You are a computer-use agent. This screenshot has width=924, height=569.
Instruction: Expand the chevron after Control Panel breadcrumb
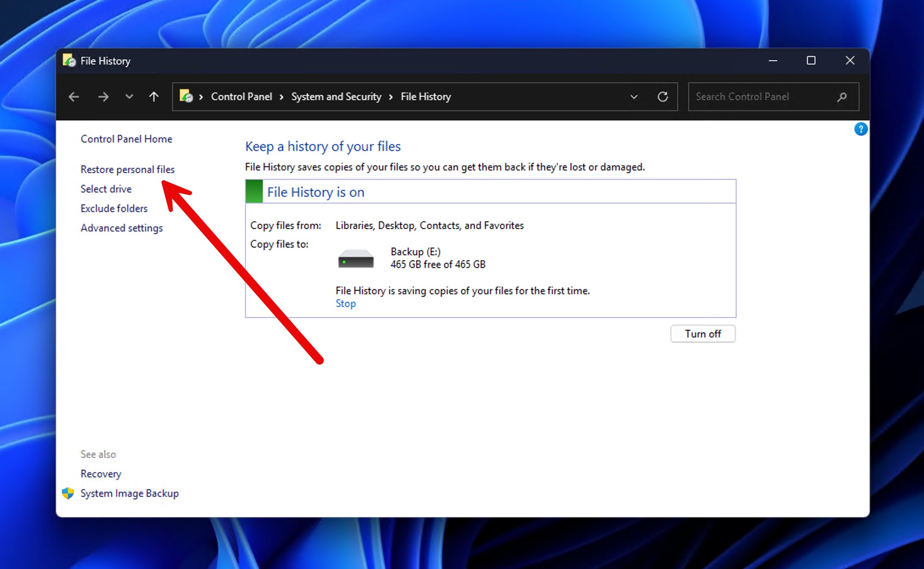[x=281, y=97]
